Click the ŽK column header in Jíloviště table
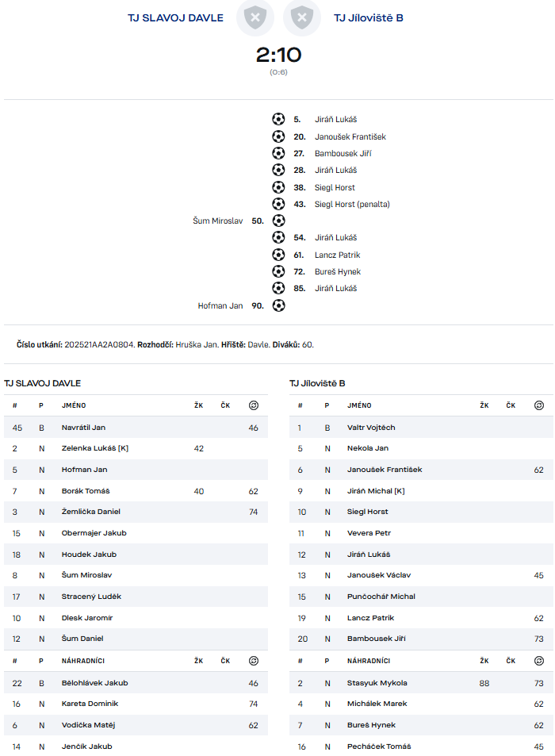This screenshot has height=756, width=555. coord(484,405)
